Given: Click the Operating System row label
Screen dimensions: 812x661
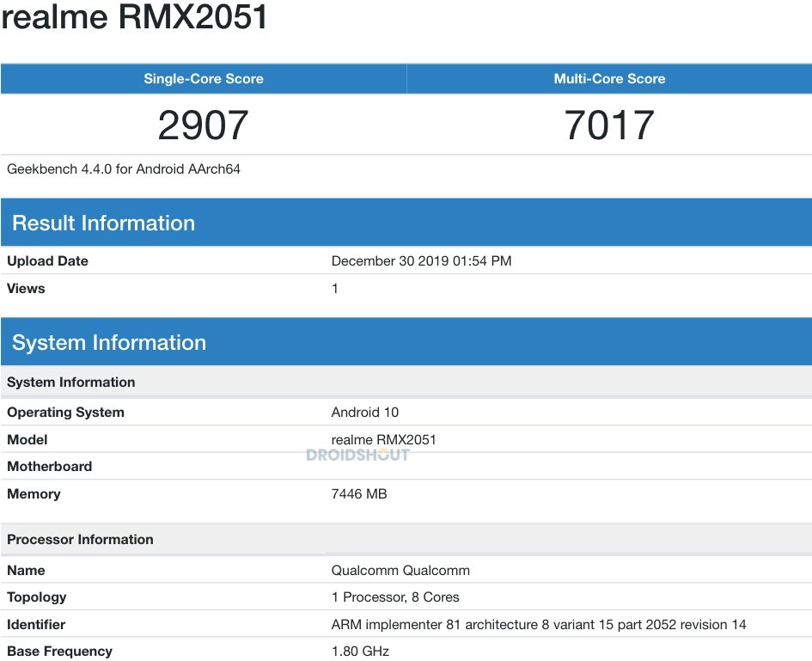Looking at the screenshot, I should [65, 413].
